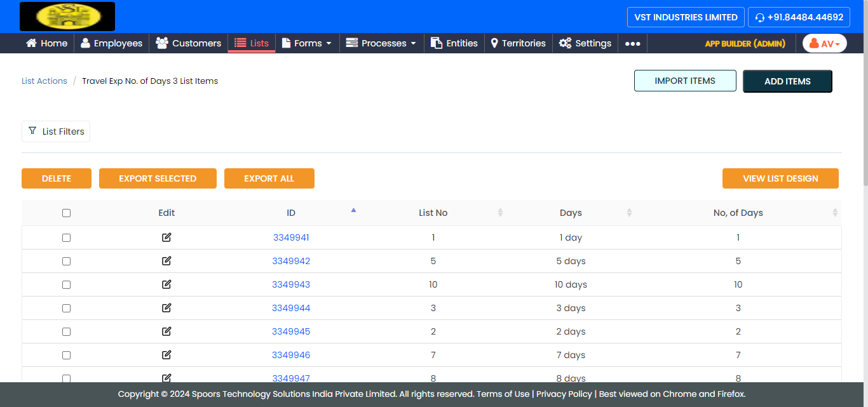Select checkbox for row 3349944
Viewport: 868px width, 407px height.
point(66,308)
